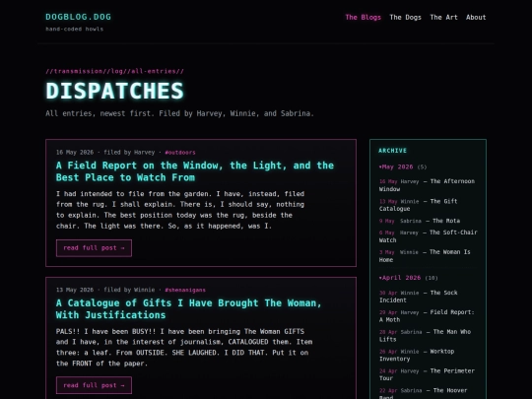The height and width of the screenshot is (399, 532).
Task: Click read full post under Field Report
Action: click(x=94, y=248)
